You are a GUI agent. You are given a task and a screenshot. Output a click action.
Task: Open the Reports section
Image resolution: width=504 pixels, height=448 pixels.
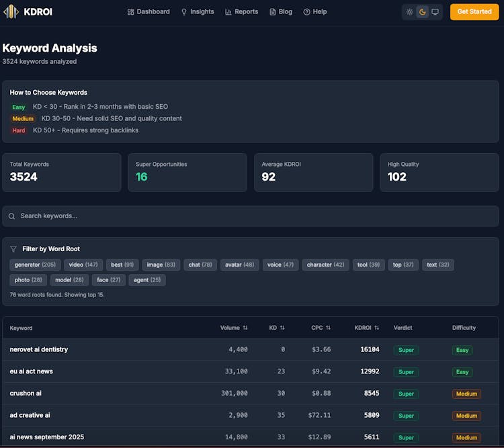[x=241, y=11]
